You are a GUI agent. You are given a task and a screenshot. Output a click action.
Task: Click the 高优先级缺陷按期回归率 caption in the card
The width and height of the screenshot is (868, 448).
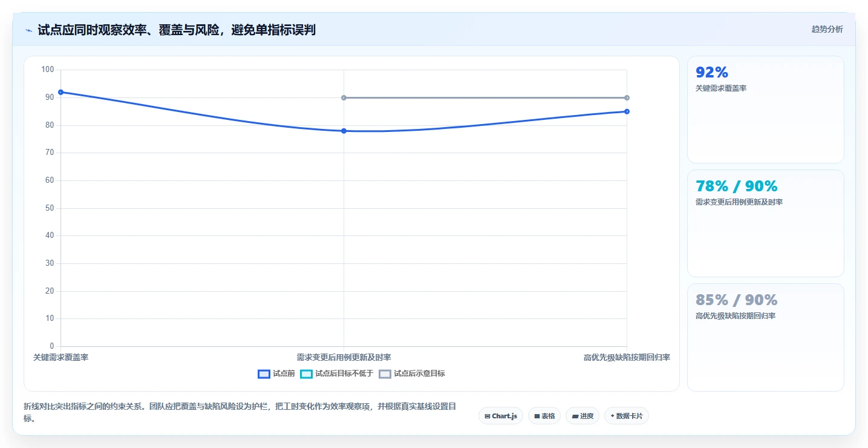tap(736, 316)
